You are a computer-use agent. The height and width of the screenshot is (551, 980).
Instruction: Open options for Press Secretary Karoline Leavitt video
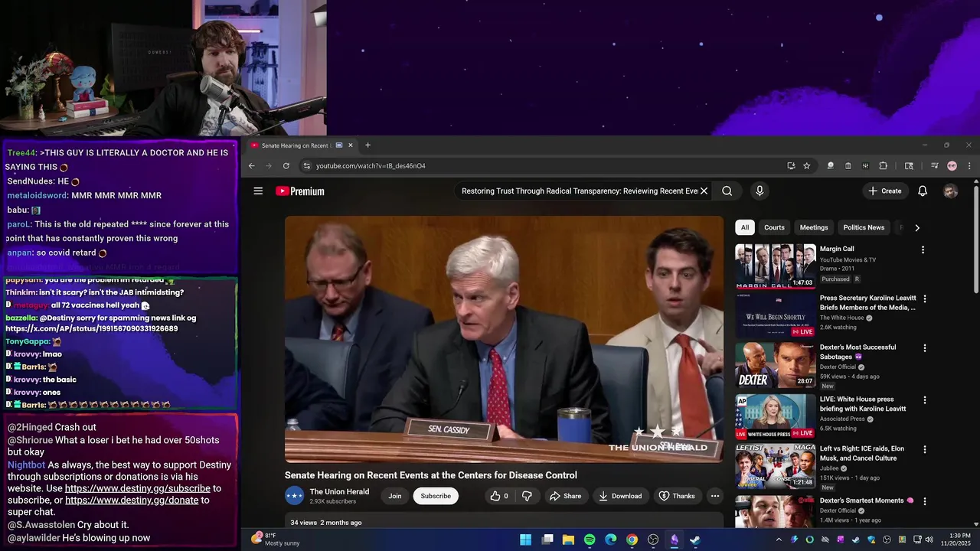point(925,299)
